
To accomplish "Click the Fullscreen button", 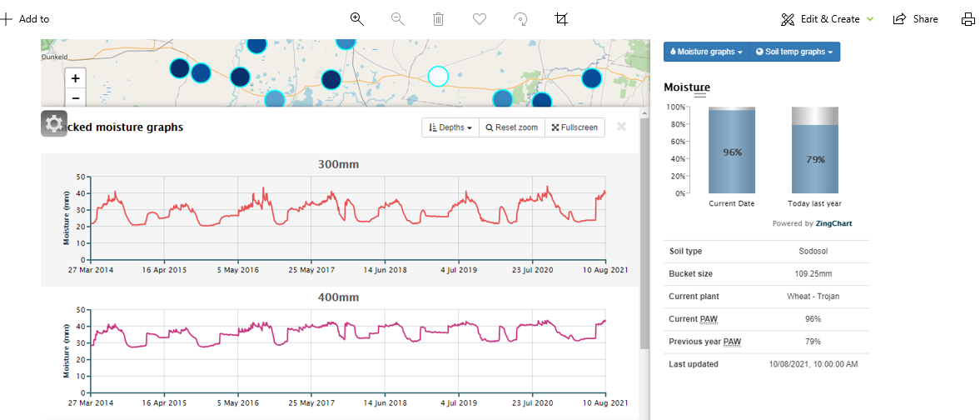I will [x=575, y=127].
